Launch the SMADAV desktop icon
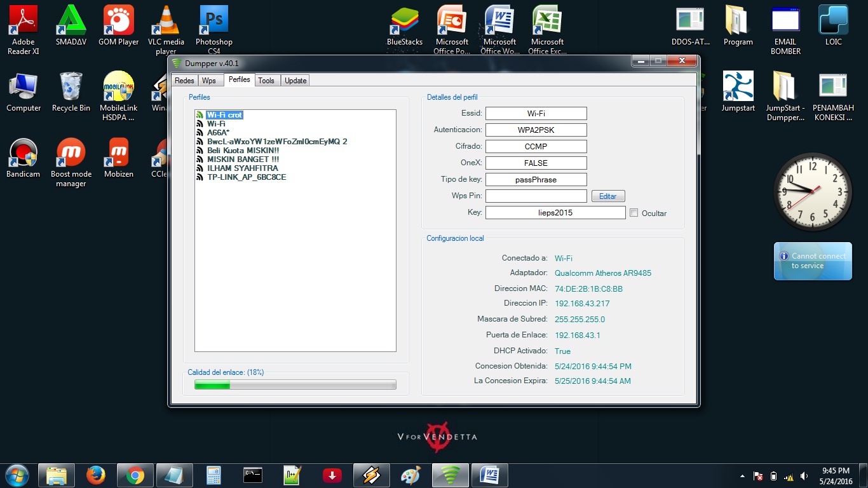 (x=71, y=25)
